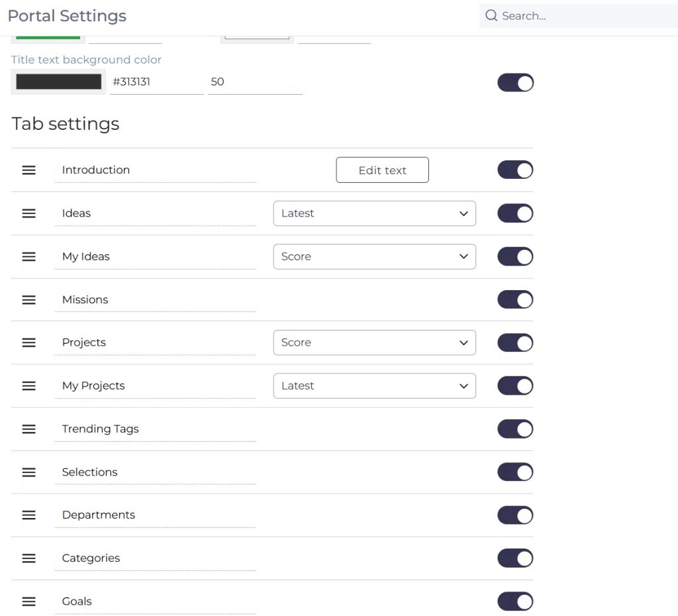Switch off the Categories toggle
678x616 pixels.
[x=515, y=558]
